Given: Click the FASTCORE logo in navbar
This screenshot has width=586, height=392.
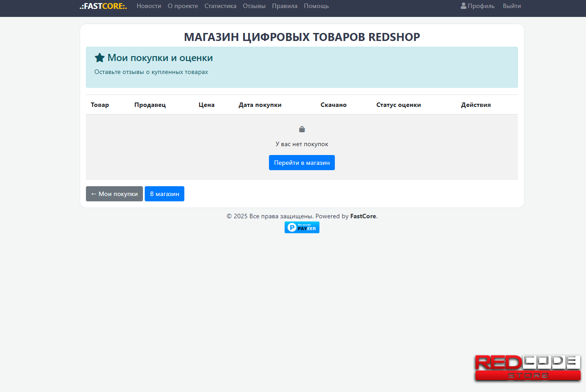Looking at the screenshot, I should (103, 6).
